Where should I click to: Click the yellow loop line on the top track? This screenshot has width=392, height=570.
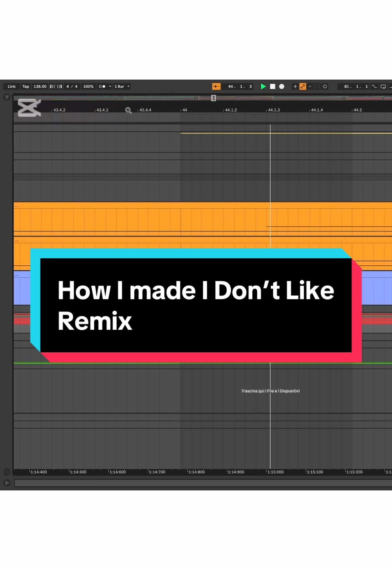[286, 133]
